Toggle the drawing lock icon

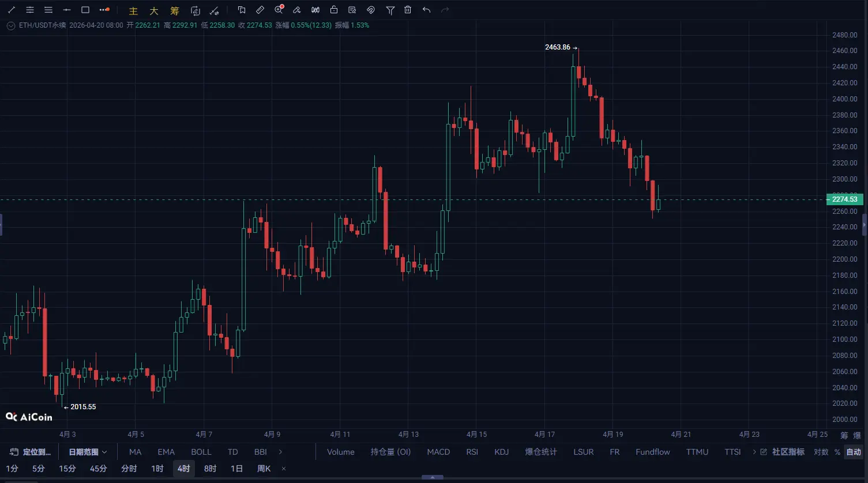point(334,10)
